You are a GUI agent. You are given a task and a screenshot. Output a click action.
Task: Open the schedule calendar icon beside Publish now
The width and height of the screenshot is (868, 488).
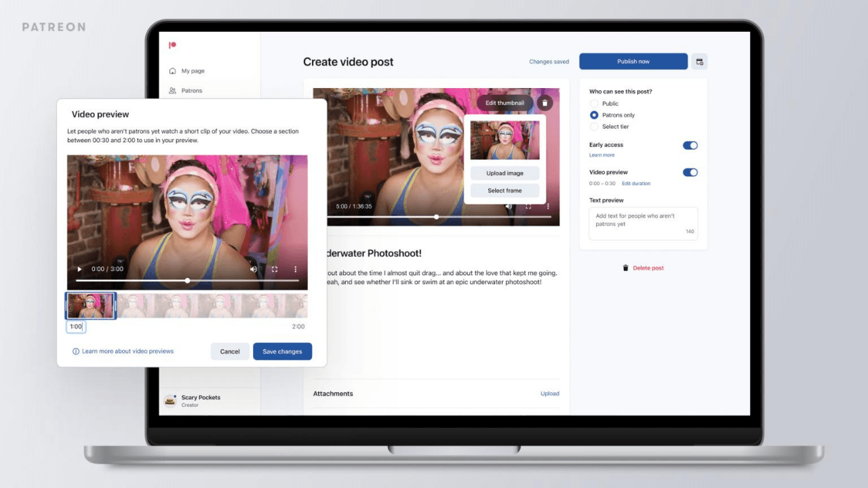[699, 61]
